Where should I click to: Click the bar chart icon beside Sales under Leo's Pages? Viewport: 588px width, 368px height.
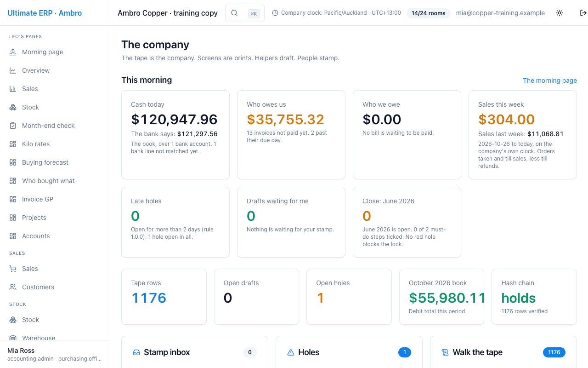(13, 89)
